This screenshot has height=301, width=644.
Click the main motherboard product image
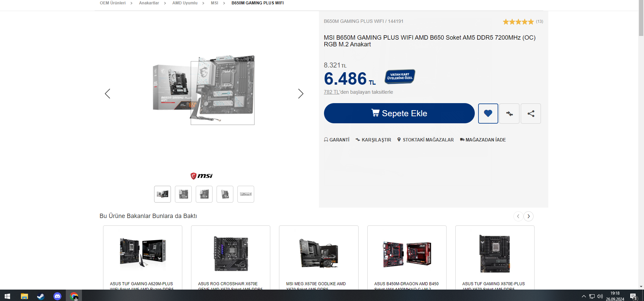[x=204, y=89]
